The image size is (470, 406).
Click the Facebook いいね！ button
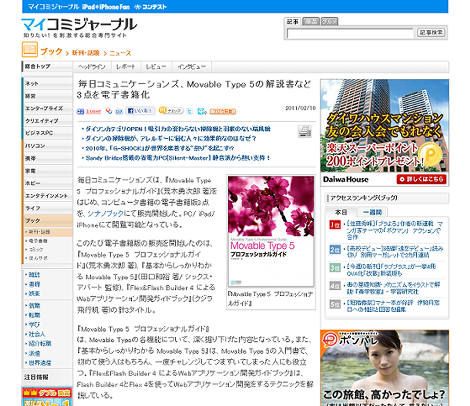tap(140, 111)
